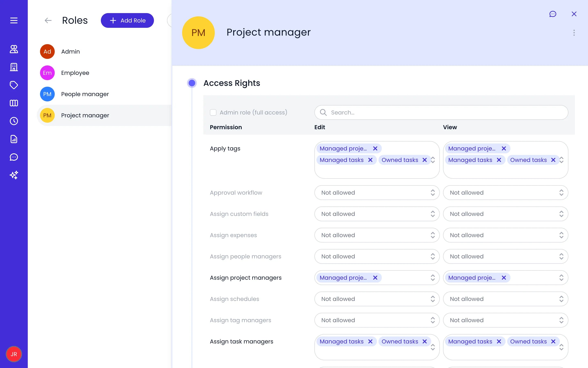Open the building/company icon in the sidebar
Screen dimensions: 588x368
tap(14, 67)
